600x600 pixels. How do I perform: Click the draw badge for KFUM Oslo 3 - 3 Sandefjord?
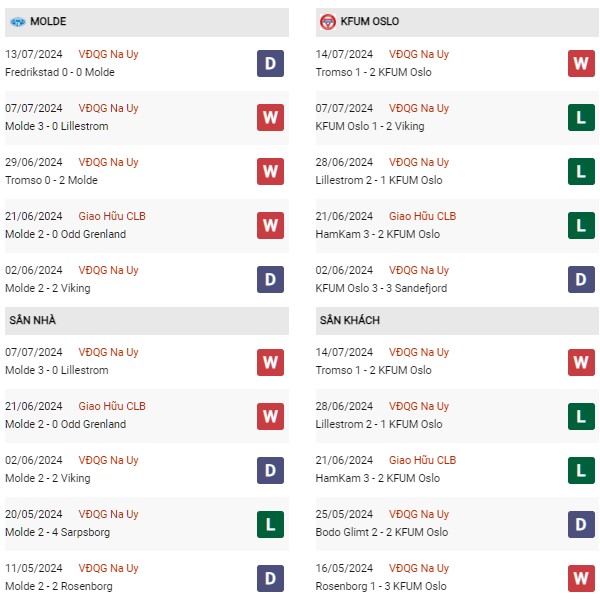[581, 280]
